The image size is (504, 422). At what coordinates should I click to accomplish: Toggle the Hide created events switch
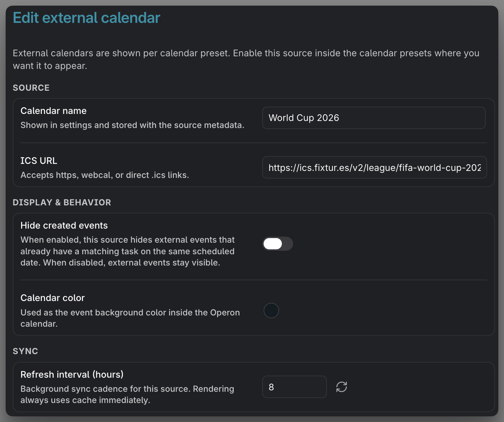pos(278,244)
